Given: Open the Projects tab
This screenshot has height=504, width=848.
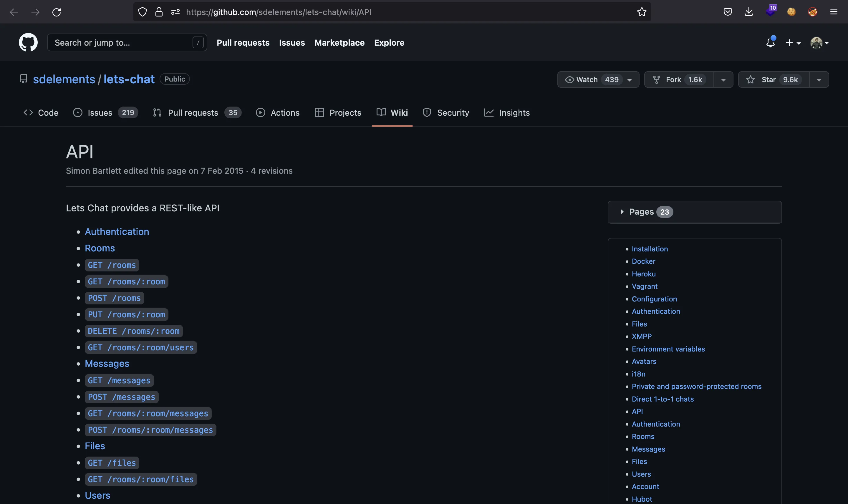Looking at the screenshot, I should click(338, 112).
